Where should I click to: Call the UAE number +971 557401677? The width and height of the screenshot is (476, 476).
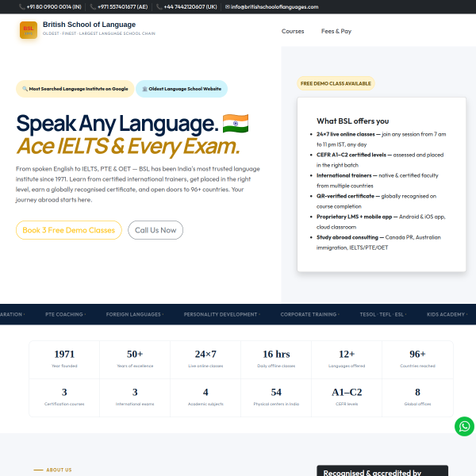(x=119, y=6)
